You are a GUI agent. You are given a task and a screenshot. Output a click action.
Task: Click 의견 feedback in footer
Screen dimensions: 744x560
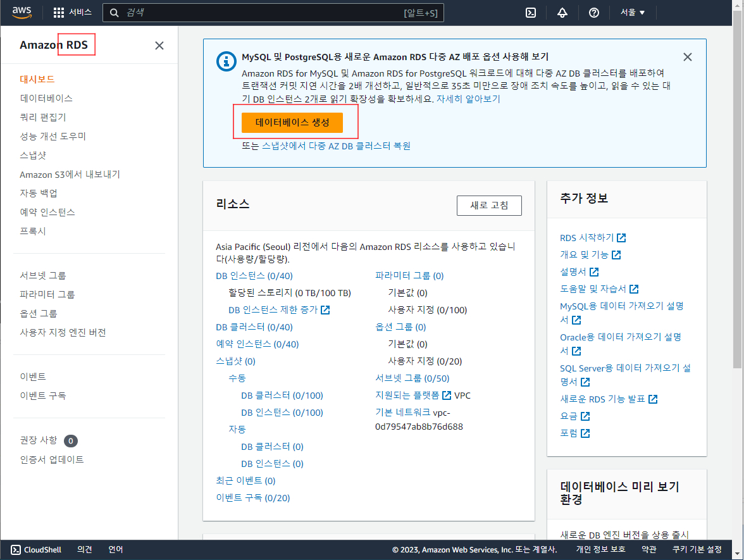(85, 549)
